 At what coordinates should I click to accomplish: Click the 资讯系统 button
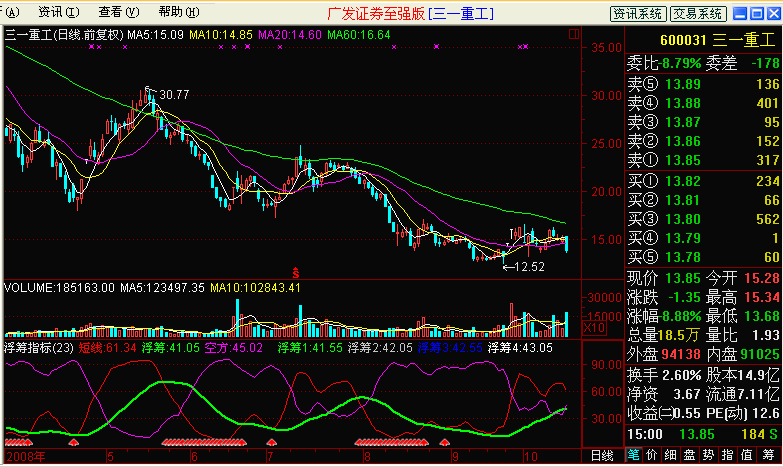[638, 13]
